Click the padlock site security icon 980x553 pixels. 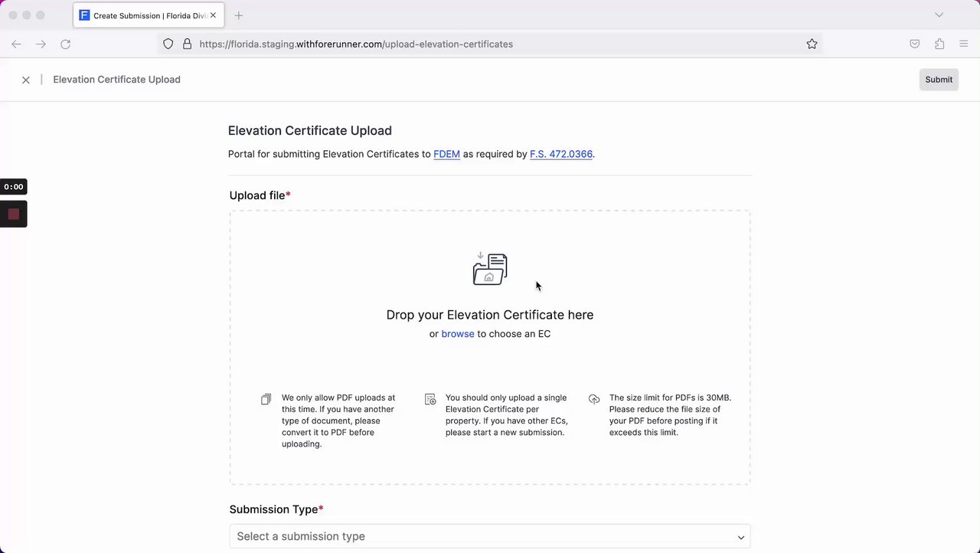coord(187,44)
